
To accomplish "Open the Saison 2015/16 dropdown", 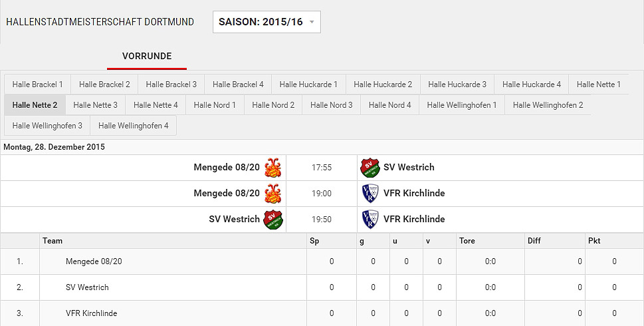I will click(x=267, y=22).
